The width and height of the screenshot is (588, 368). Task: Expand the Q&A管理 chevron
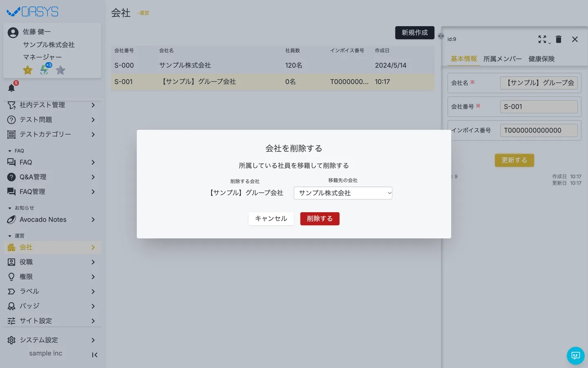(93, 177)
